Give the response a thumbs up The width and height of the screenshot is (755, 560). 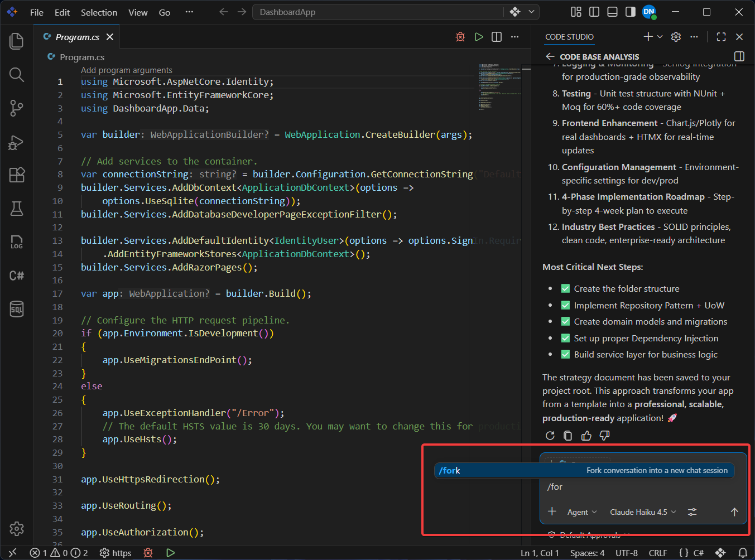(586, 436)
